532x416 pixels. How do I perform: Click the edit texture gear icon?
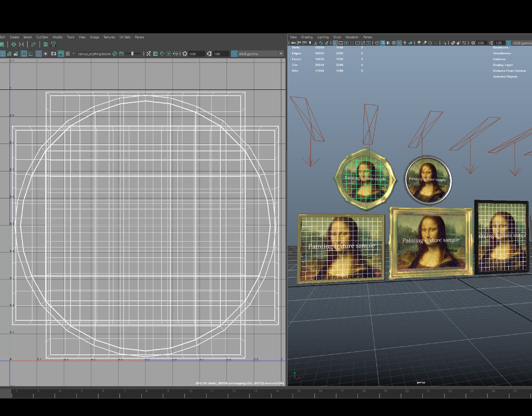tap(115, 54)
